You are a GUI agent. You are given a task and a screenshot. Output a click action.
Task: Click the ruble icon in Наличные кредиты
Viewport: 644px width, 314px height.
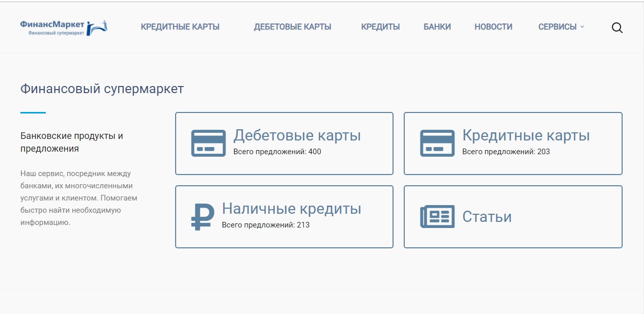click(203, 217)
